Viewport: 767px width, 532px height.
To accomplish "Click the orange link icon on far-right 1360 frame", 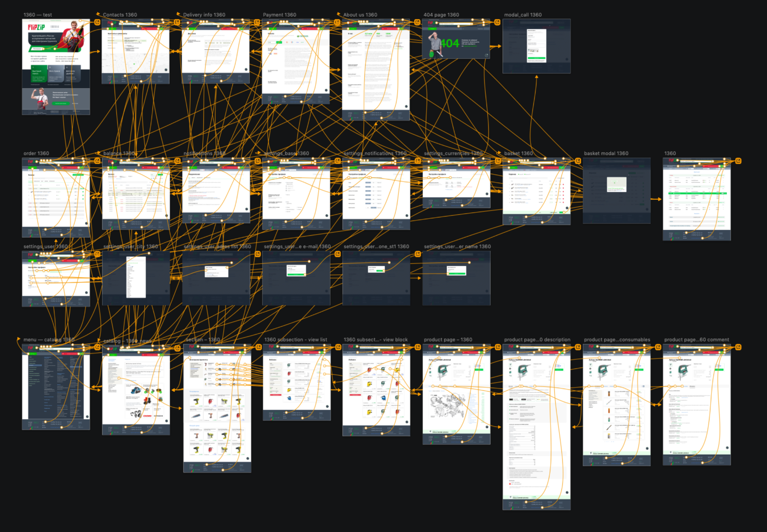I will pyautogui.click(x=738, y=161).
